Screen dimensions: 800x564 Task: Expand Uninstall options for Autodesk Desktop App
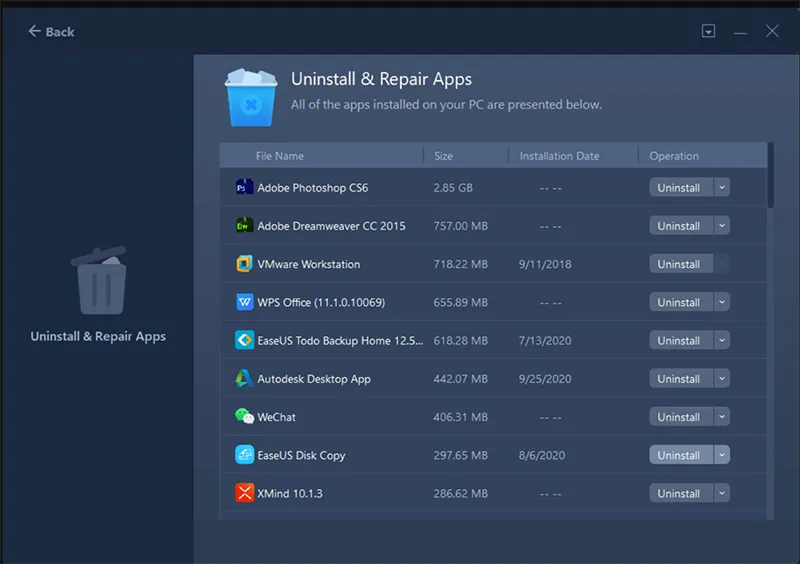[722, 379]
